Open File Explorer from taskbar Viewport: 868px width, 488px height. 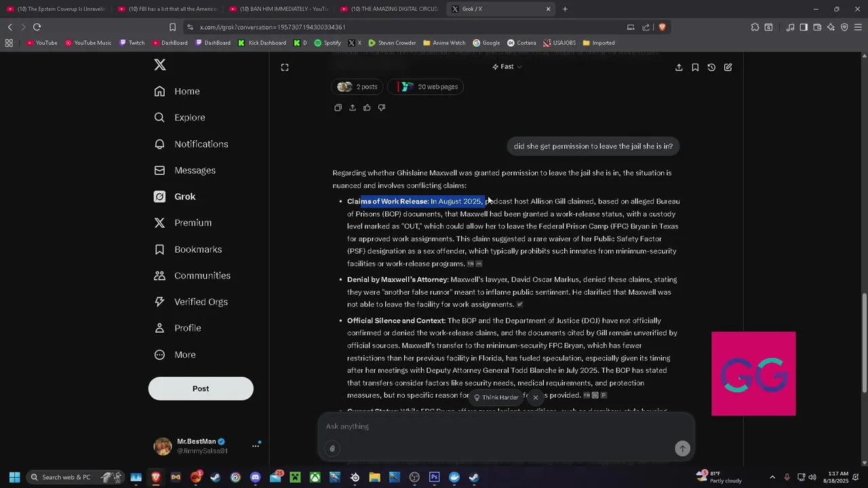pos(374,477)
